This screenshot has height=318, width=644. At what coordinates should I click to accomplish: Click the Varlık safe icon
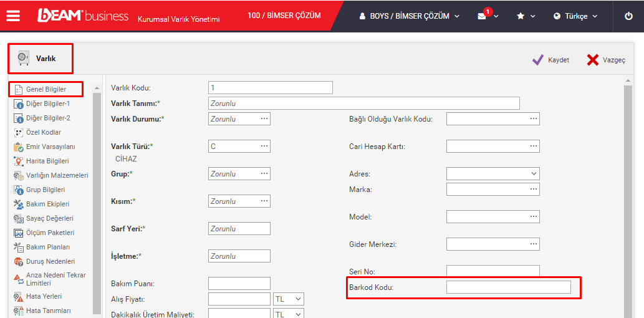24,59
